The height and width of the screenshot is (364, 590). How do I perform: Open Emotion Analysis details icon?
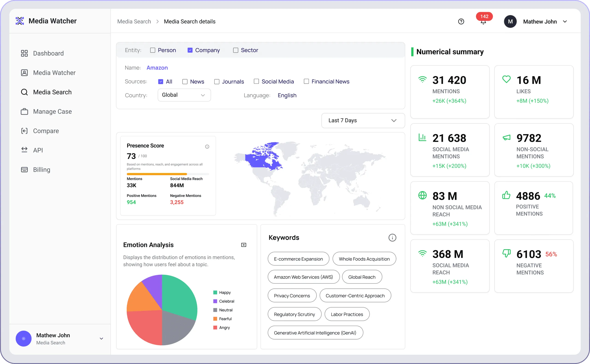click(x=244, y=245)
